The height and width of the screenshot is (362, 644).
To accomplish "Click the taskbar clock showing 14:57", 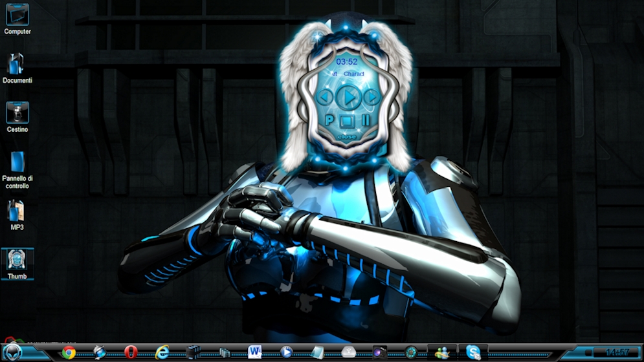I will click(617, 352).
